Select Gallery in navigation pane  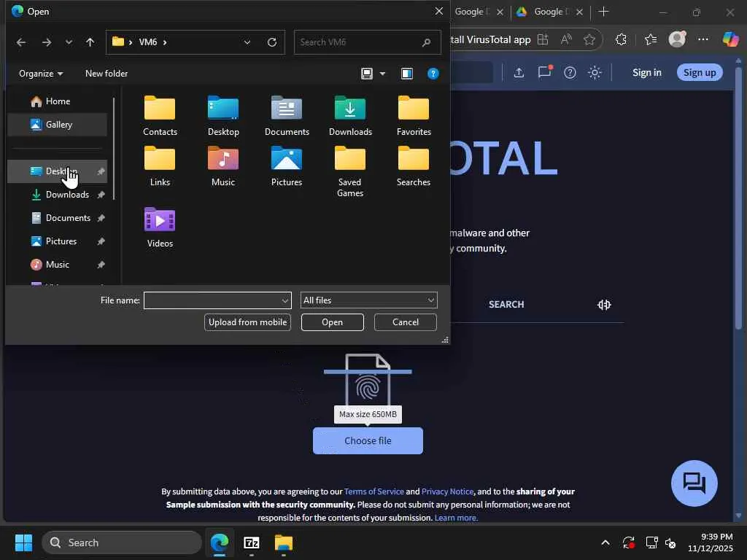coord(57,125)
